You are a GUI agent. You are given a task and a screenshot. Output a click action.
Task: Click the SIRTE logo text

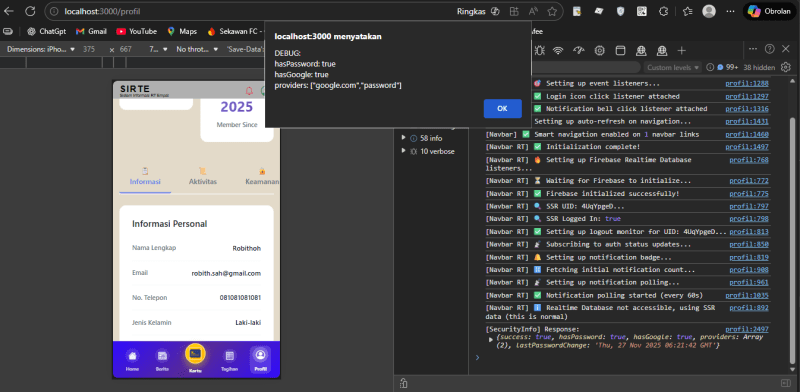(x=135, y=89)
